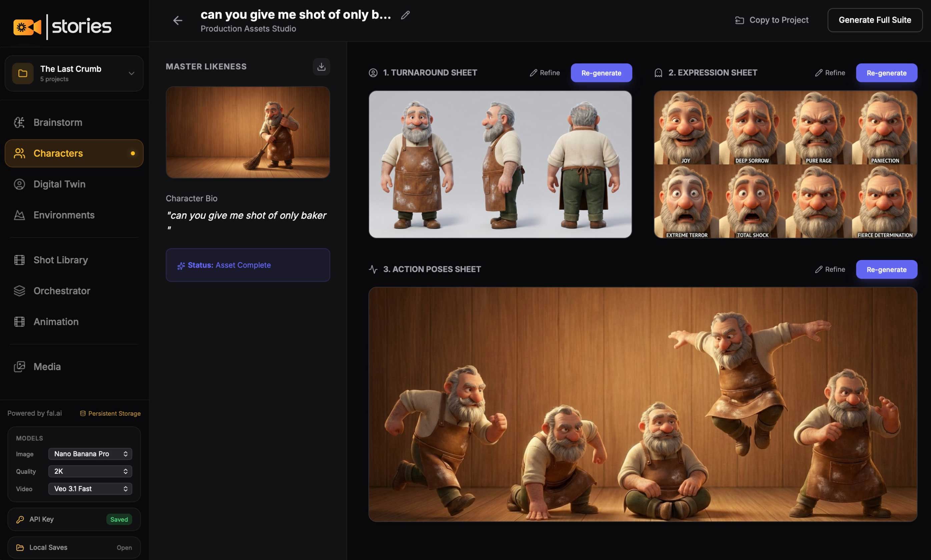Screen dimensions: 931x560
Task: Download the Master Likeness asset
Action: (x=321, y=66)
